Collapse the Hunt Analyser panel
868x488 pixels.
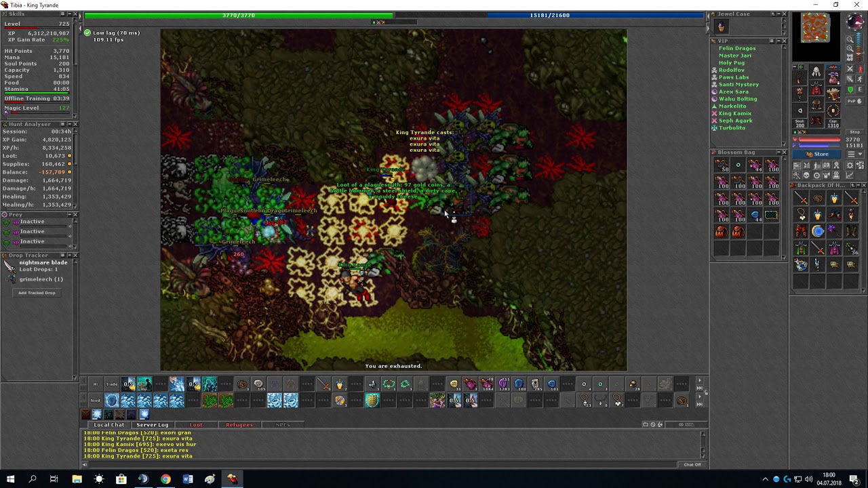tap(70, 124)
